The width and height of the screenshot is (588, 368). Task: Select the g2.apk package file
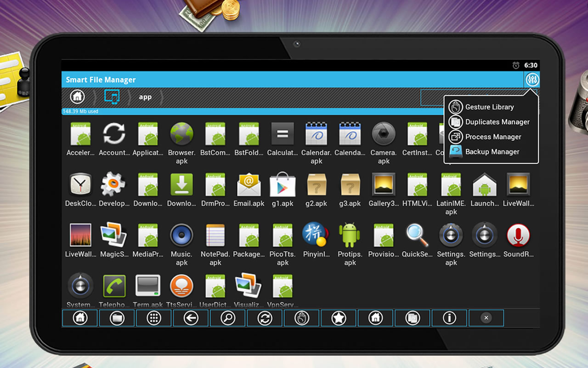(x=317, y=190)
